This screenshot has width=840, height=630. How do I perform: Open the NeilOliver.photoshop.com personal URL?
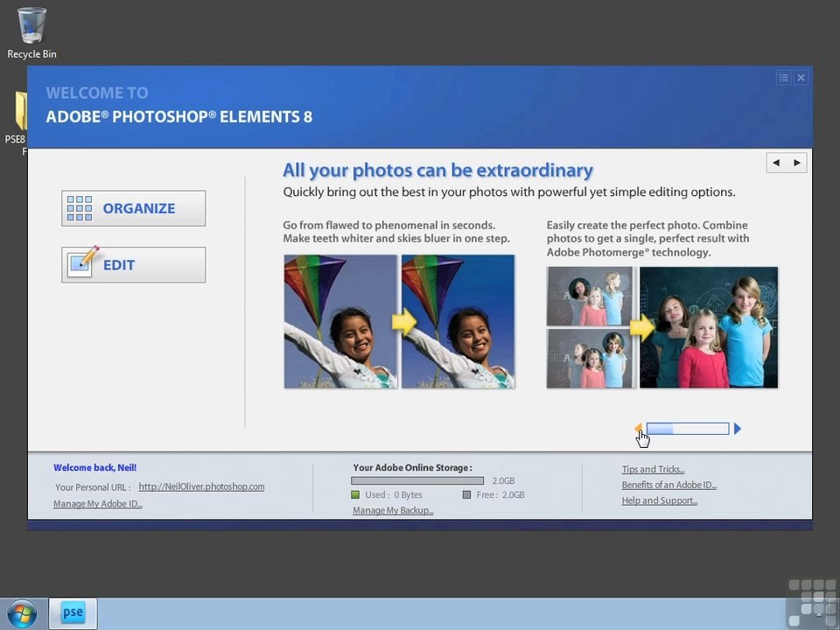[x=201, y=486]
